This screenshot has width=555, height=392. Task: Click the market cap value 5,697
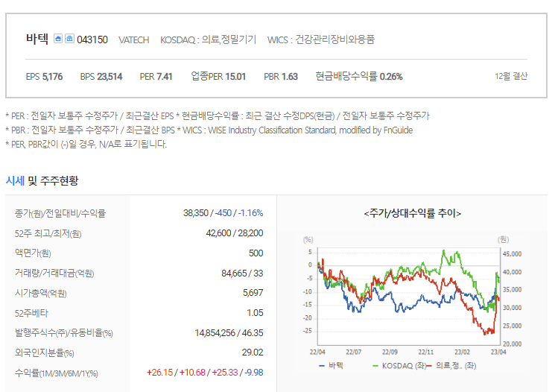[x=253, y=293]
